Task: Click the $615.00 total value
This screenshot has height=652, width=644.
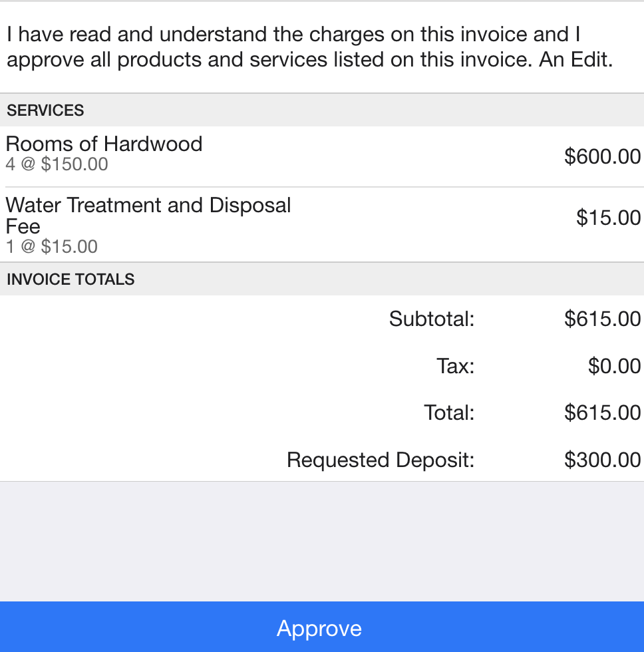Action: (602, 412)
